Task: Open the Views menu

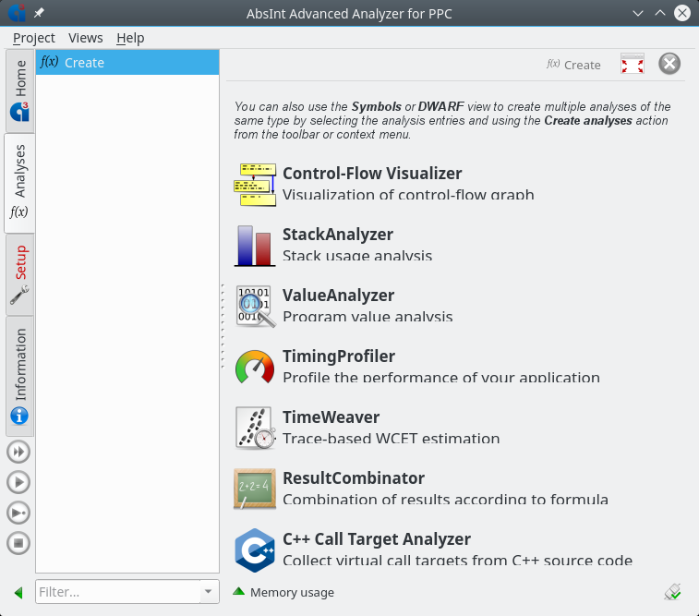Action: click(86, 38)
